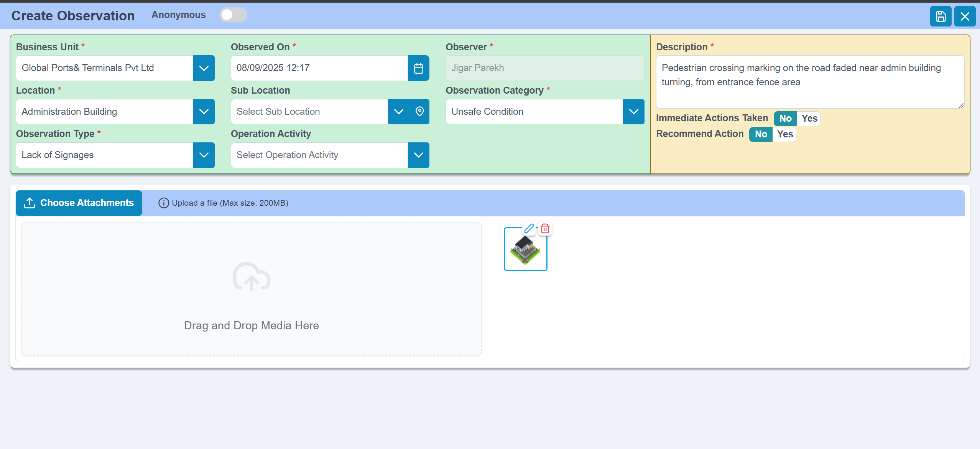Image resolution: width=980 pixels, height=449 pixels.
Task: Open the Observation Category dropdown
Action: click(x=633, y=112)
